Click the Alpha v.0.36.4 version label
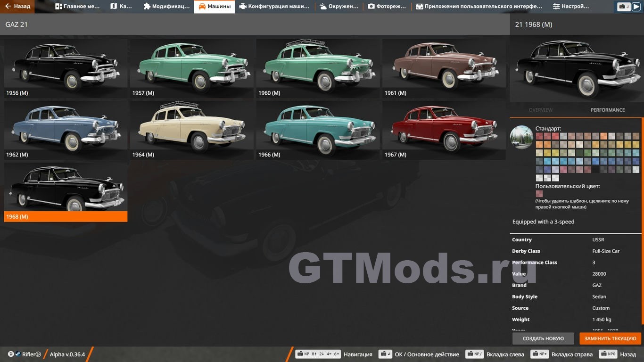The width and height of the screenshot is (644, 362). [67, 354]
